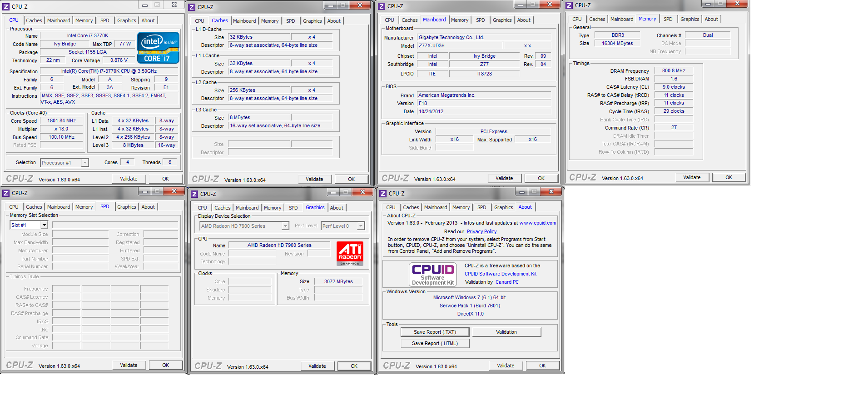This screenshot has width=868, height=396.
Task: Open the Processor #1 selection dropdown
Action: coord(84,163)
